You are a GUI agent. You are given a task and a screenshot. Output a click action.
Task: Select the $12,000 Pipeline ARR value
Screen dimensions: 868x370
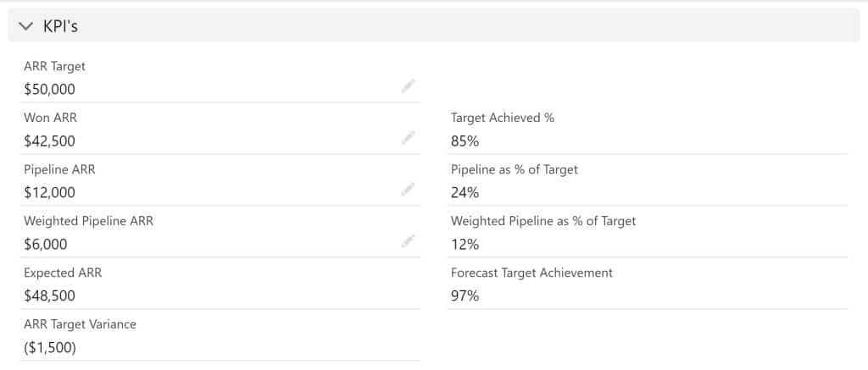(50, 193)
